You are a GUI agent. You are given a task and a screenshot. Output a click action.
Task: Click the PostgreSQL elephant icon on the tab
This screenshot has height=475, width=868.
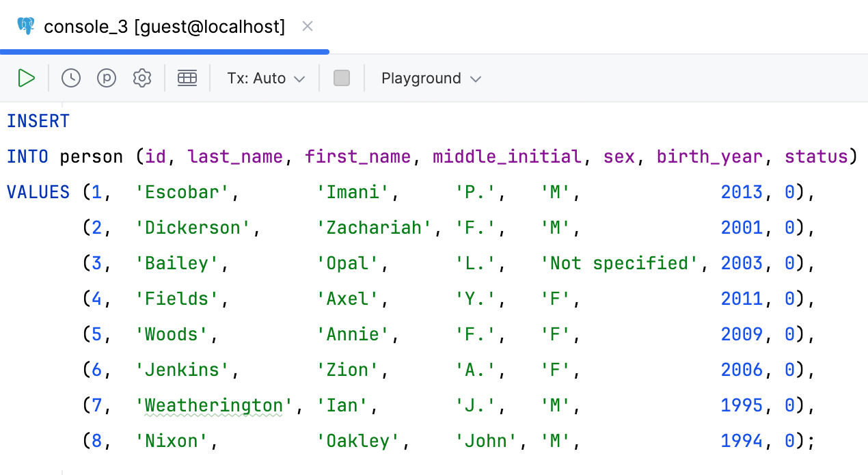point(26,27)
